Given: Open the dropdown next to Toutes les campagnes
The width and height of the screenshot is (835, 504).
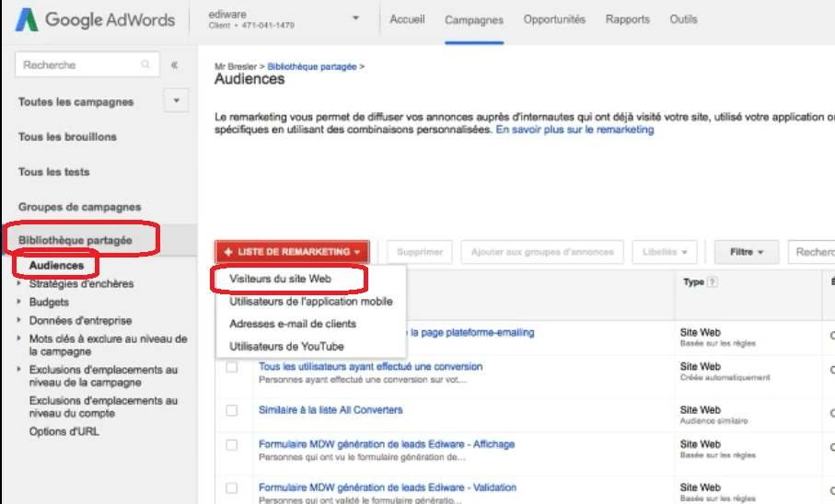Looking at the screenshot, I should 175,101.
